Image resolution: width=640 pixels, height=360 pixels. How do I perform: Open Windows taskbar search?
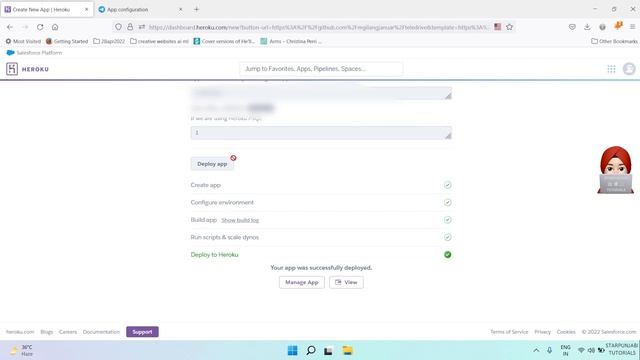pyautogui.click(x=311, y=351)
